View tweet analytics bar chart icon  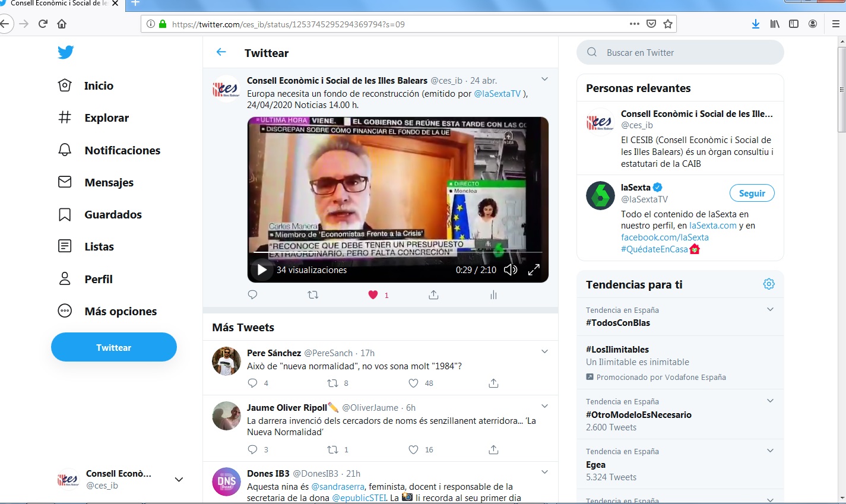click(493, 295)
